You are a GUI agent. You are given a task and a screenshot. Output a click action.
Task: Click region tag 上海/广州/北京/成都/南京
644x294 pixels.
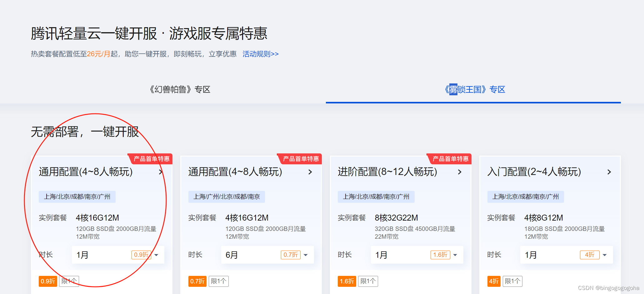click(227, 197)
